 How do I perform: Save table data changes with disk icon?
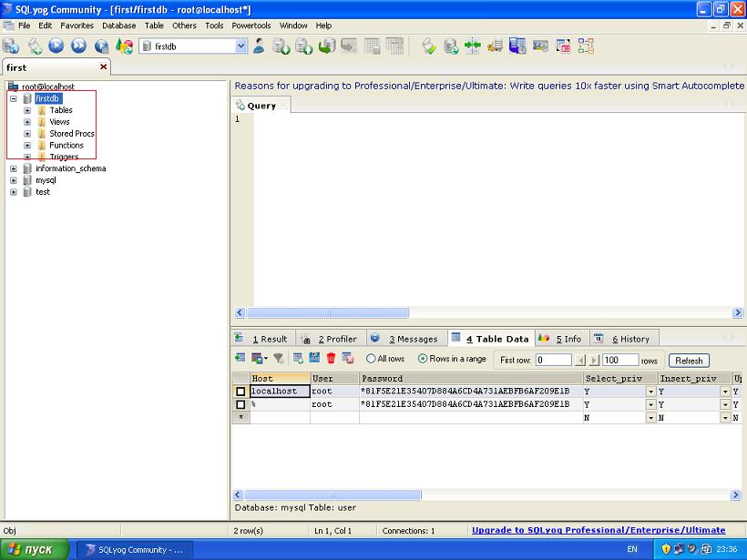(314, 358)
